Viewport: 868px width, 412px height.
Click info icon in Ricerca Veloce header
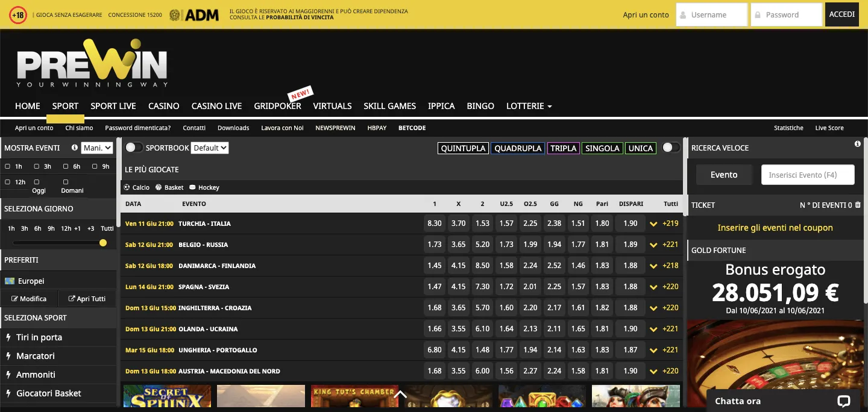(857, 144)
